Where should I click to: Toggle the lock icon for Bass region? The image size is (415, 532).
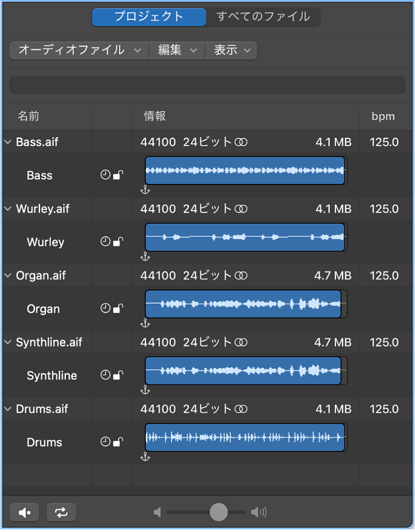(x=118, y=175)
